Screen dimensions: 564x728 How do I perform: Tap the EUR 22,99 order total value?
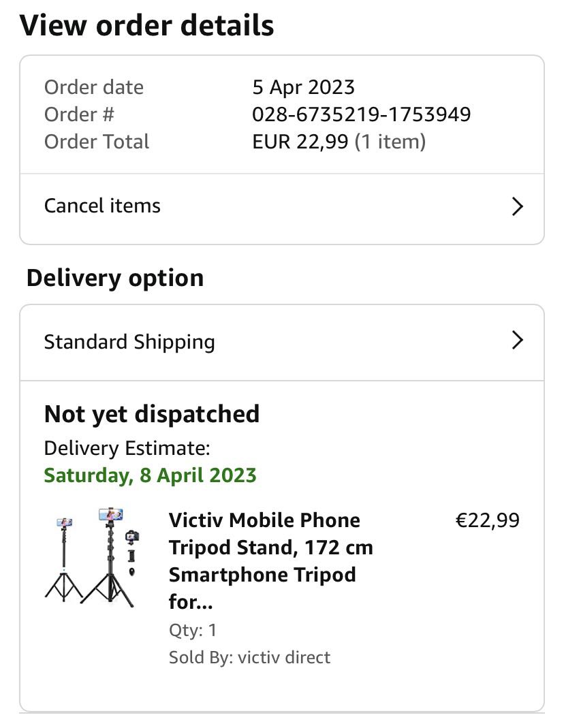(x=300, y=142)
